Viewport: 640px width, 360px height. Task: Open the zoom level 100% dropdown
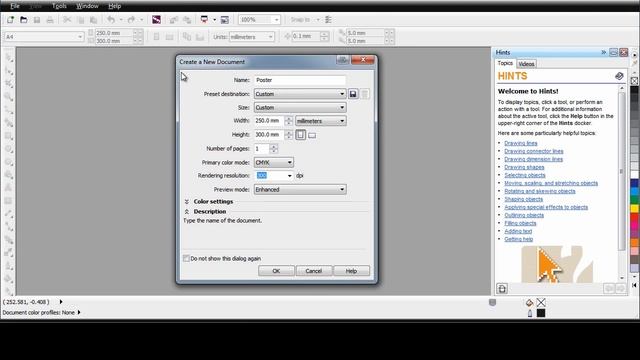pyautogui.click(x=276, y=20)
